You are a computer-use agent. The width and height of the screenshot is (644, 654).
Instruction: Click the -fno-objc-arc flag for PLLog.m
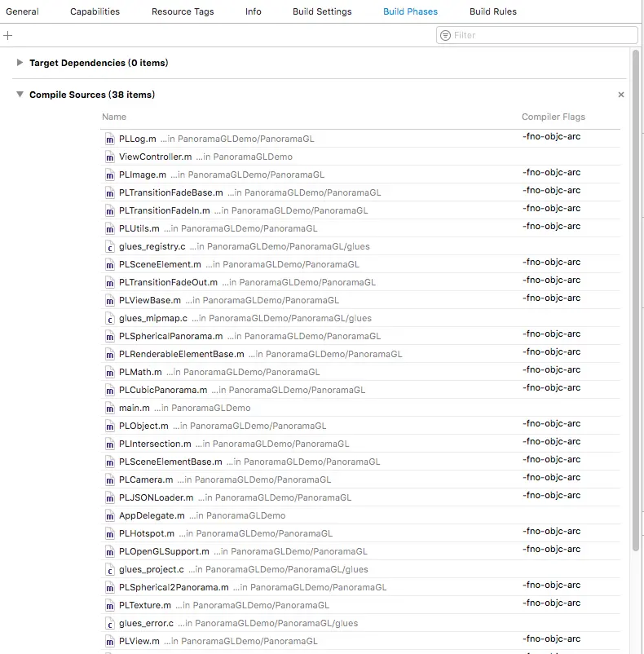tap(551, 136)
